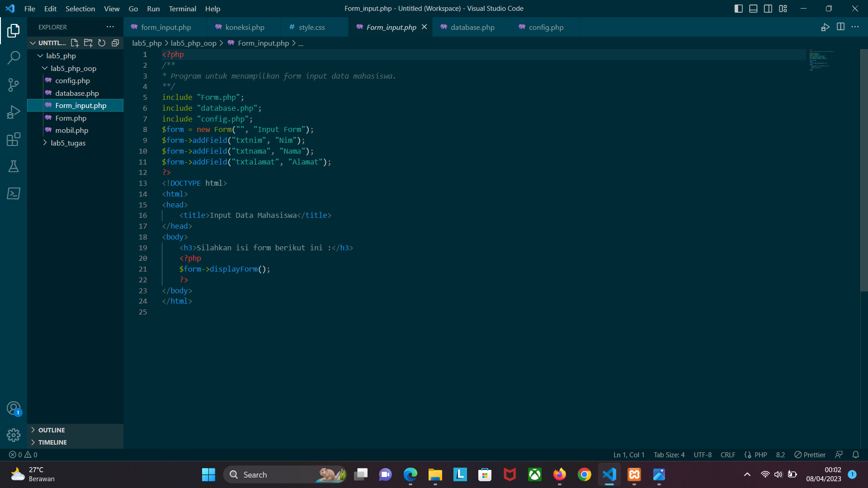Toggle the Primary Side Bar visibility
Image resolution: width=868 pixels, height=488 pixels.
tap(739, 8)
